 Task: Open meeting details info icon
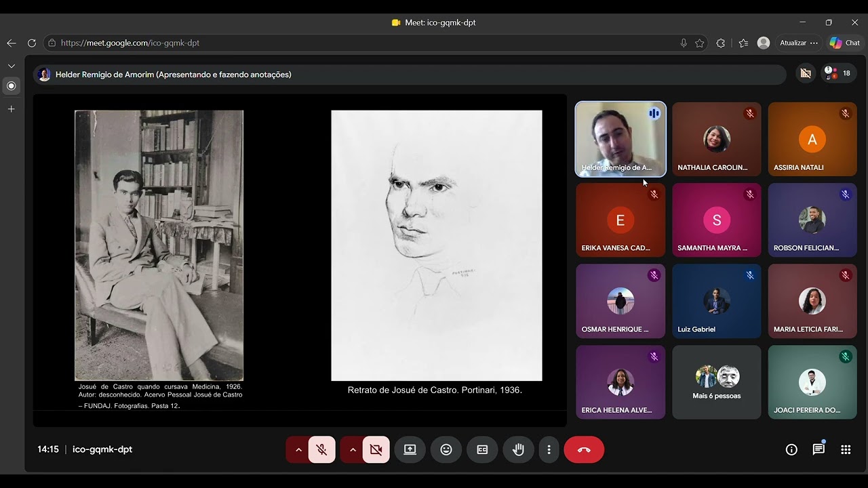791,449
